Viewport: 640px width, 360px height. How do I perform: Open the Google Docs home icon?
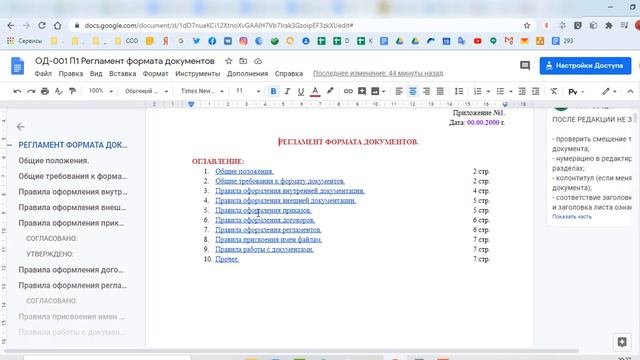pyautogui.click(x=18, y=66)
